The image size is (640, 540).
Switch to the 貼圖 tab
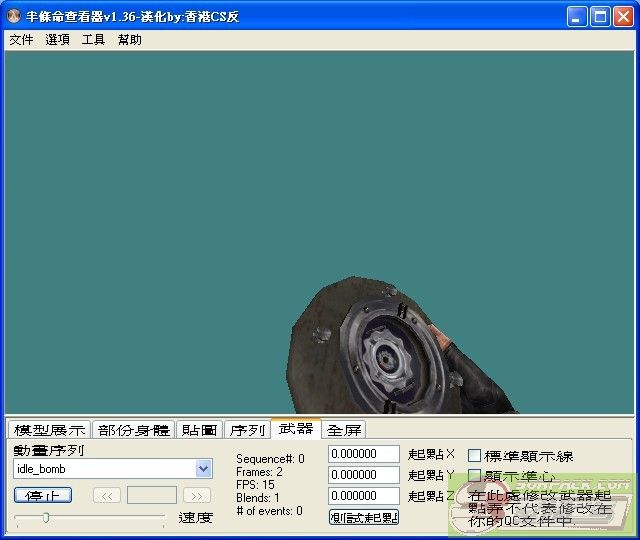[x=200, y=430]
